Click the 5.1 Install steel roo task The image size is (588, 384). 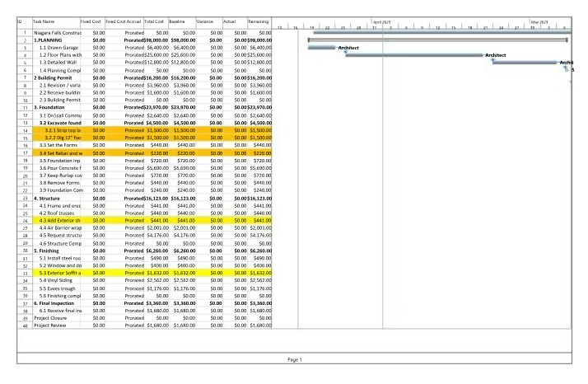pos(60,258)
